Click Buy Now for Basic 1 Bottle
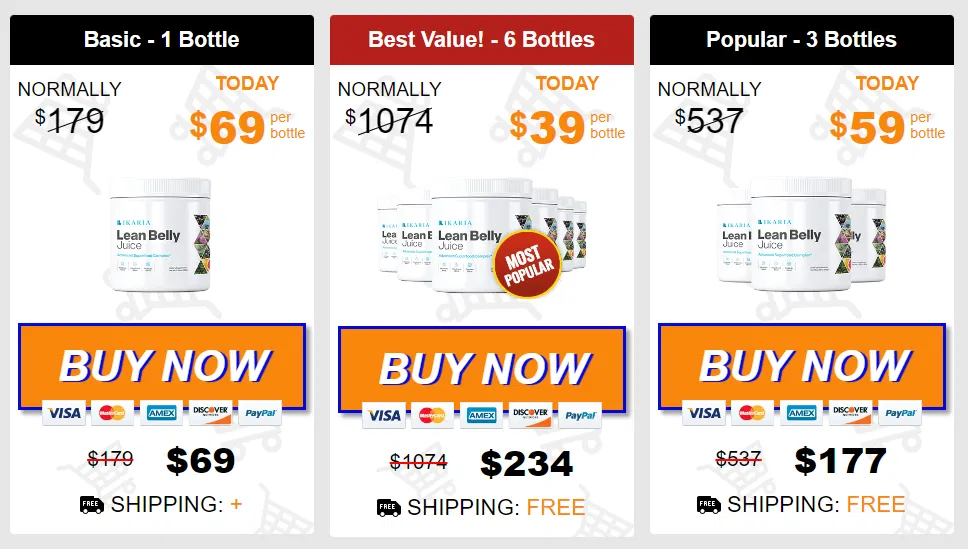968x549 pixels. pyautogui.click(x=162, y=366)
